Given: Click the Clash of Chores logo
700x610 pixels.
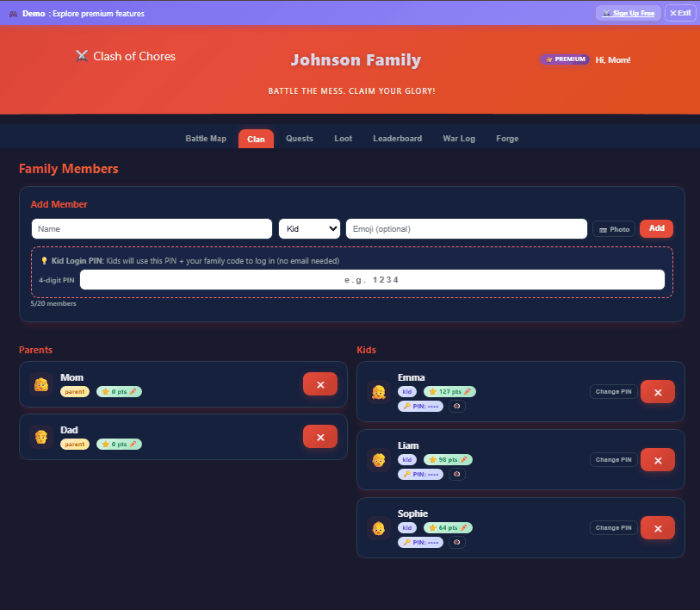Looking at the screenshot, I should pyautogui.click(x=126, y=56).
